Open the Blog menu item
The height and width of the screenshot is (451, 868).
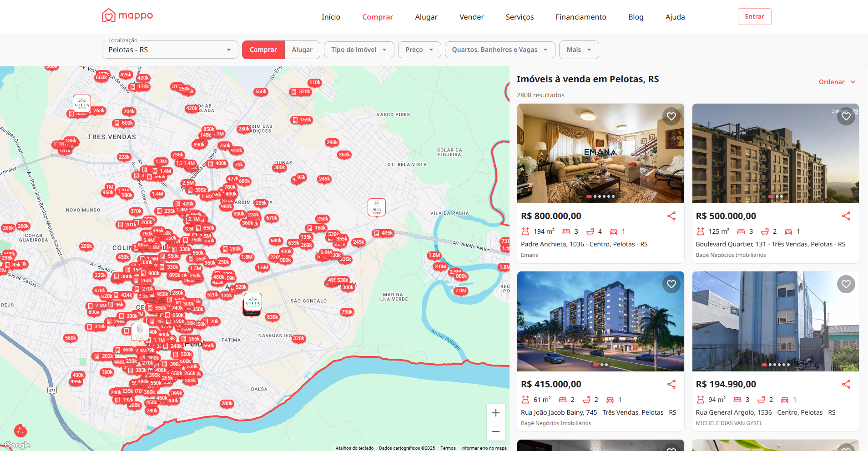(636, 17)
